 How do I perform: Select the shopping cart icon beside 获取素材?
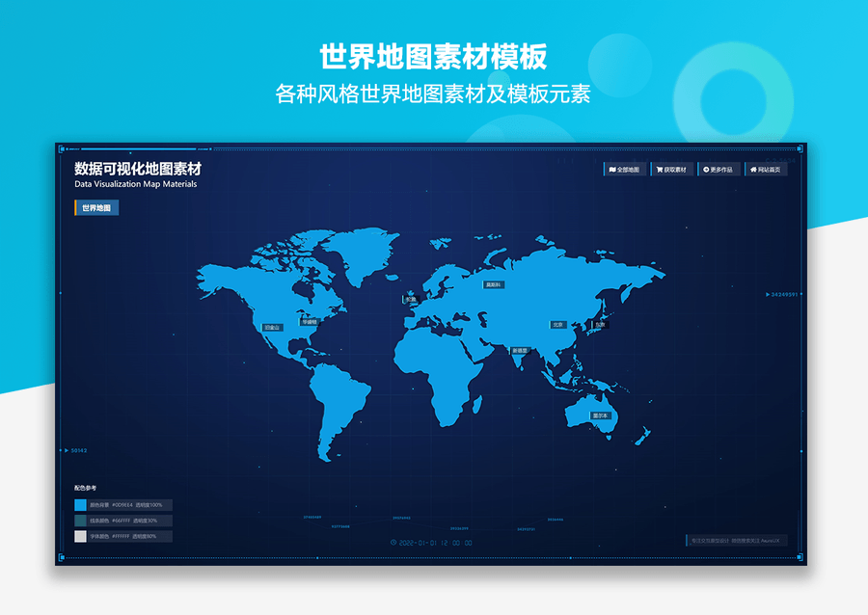[659, 169]
